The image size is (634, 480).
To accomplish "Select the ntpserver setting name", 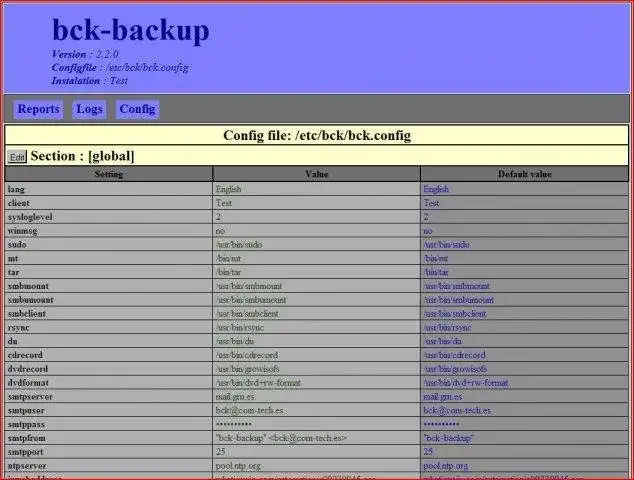I will tap(27, 466).
